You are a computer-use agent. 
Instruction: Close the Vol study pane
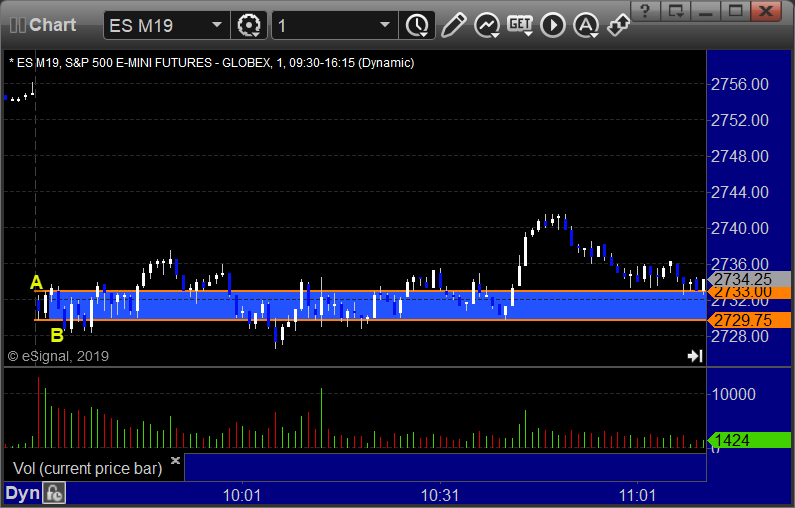pos(175,460)
